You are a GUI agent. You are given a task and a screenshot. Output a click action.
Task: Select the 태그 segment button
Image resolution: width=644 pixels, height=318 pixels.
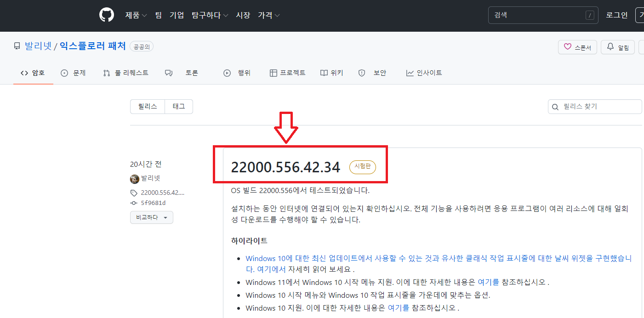point(179,107)
